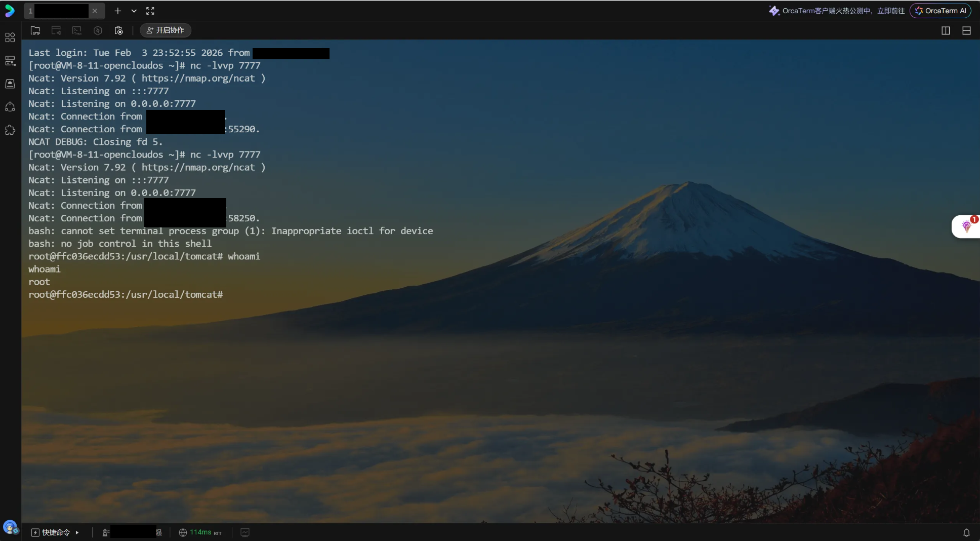
Task: Open the floating lightbulb tips widget
Action: (x=966, y=226)
